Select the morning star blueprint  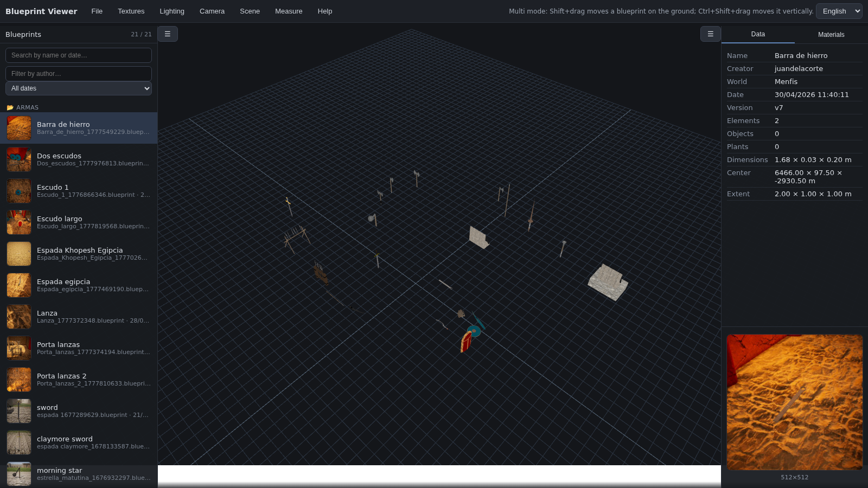coord(79,473)
